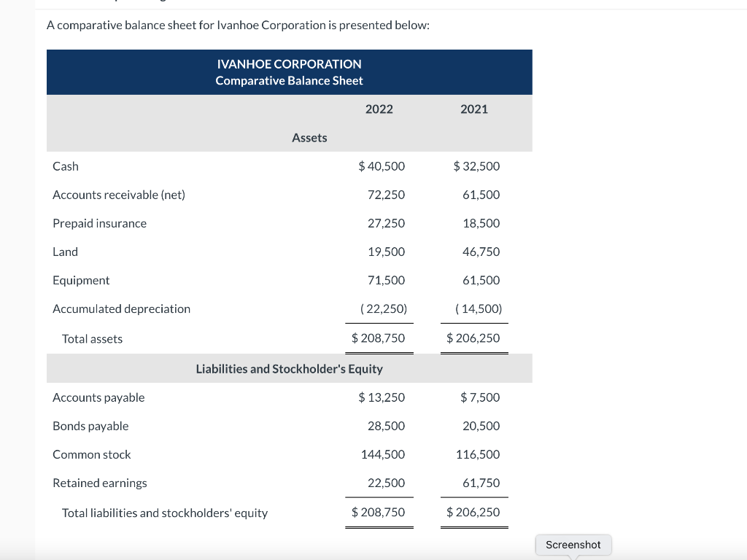Click the Prepaid insurance row
Viewport: 747px width, 560px height.
[x=99, y=223]
